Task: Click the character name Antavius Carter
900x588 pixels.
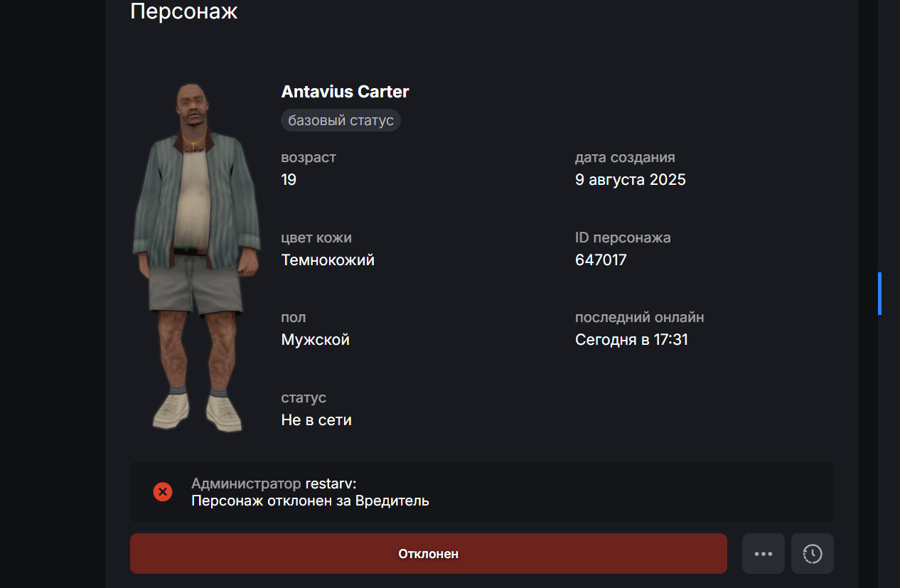Action: point(345,92)
